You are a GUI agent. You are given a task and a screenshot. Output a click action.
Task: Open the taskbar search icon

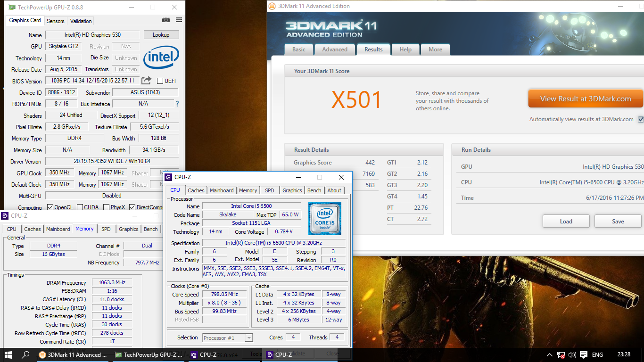(26, 354)
